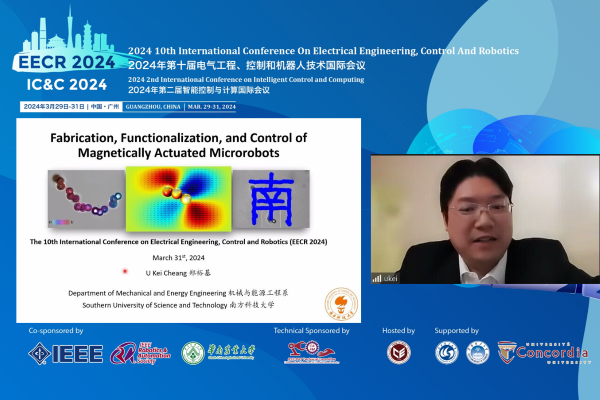
Task: Click the '2024 2nd International Conference on Intelligent Control' line
Action: pyautogui.click(x=246, y=80)
